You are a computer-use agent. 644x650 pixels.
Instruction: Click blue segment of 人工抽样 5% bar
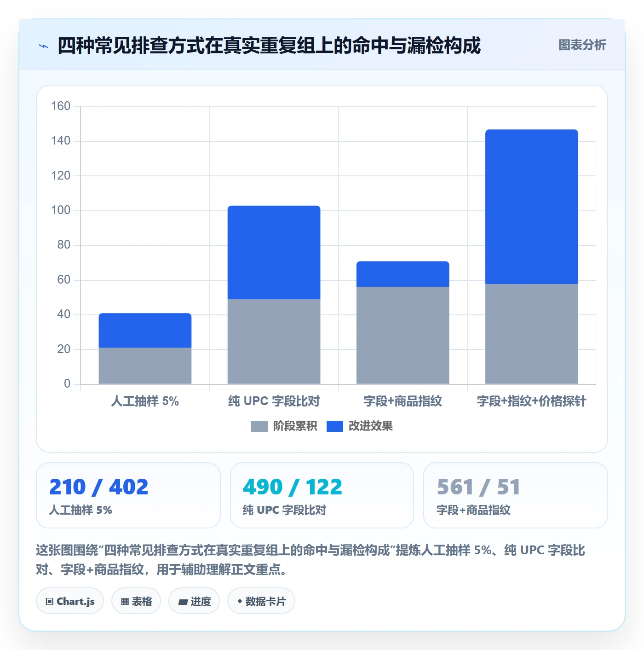coord(145,331)
